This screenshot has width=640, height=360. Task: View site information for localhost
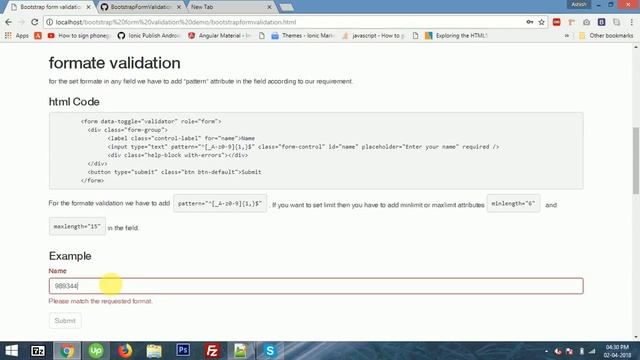[49, 22]
